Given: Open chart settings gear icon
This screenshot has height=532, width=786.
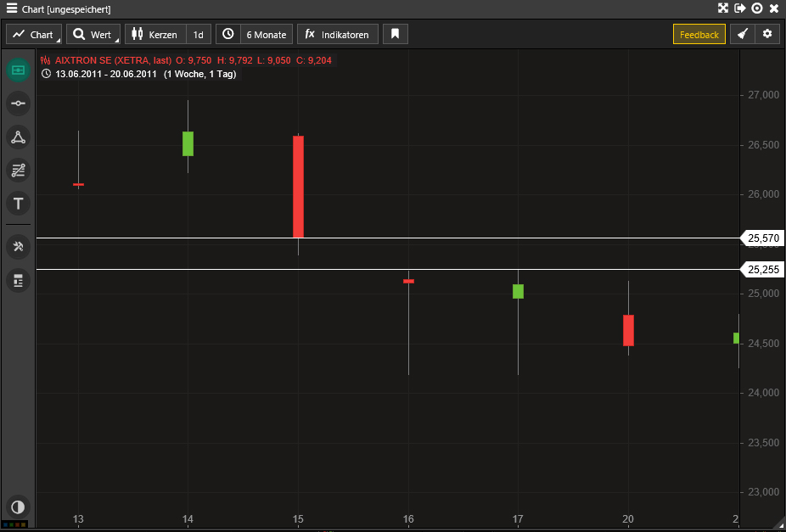Looking at the screenshot, I should point(767,35).
